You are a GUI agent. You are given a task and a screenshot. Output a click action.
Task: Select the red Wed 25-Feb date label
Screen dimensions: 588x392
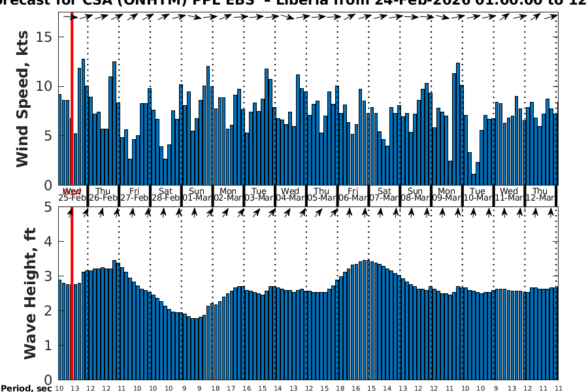point(72,194)
